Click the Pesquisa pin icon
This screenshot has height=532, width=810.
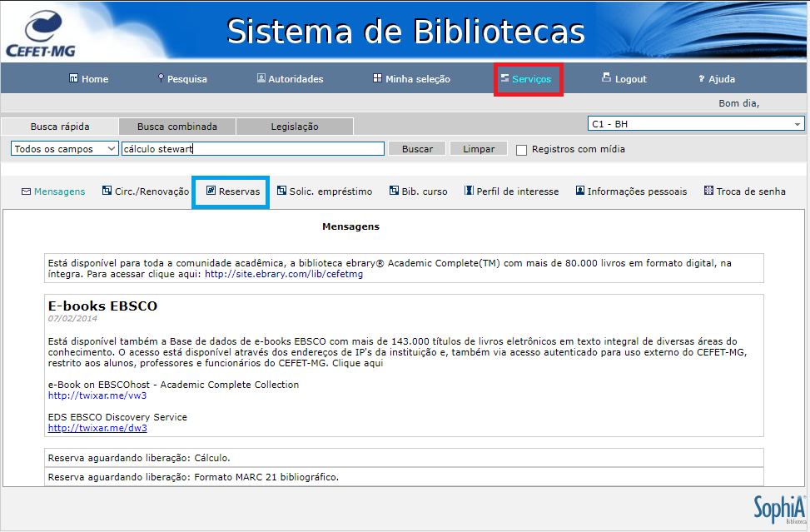click(x=162, y=78)
